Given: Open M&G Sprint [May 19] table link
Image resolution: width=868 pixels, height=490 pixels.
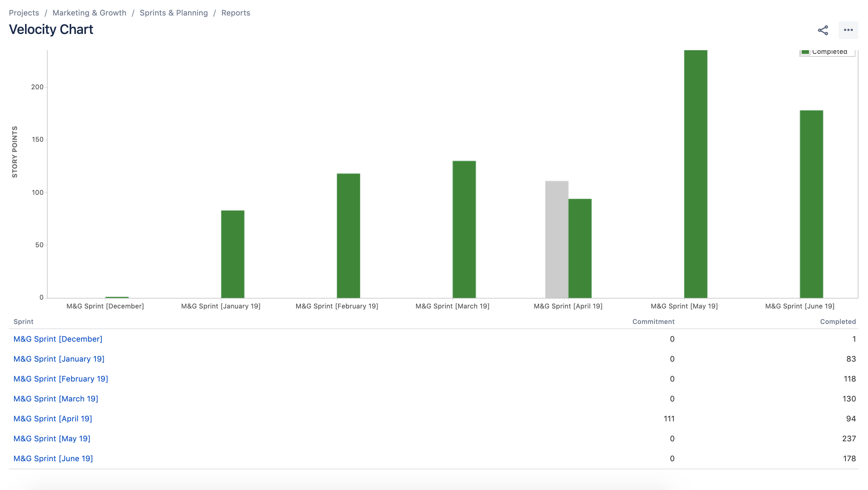Looking at the screenshot, I should [x=52, y=439].
